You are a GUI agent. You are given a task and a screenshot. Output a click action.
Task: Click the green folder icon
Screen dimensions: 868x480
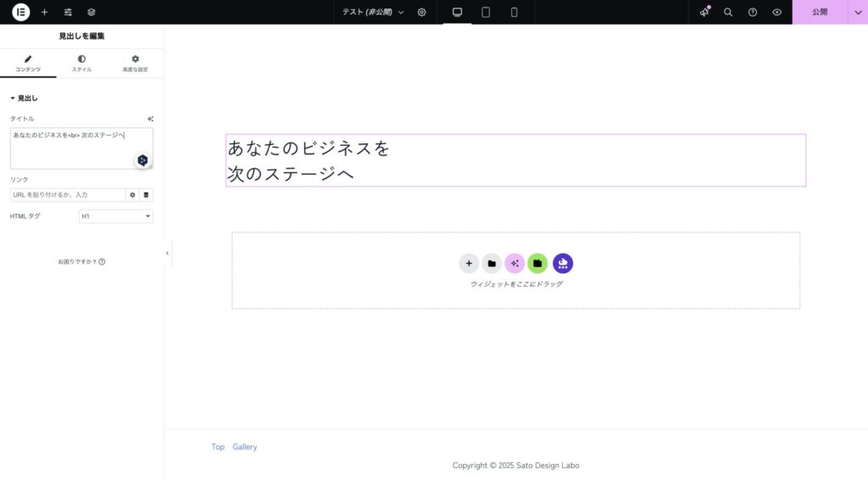(x=537, y=264)
